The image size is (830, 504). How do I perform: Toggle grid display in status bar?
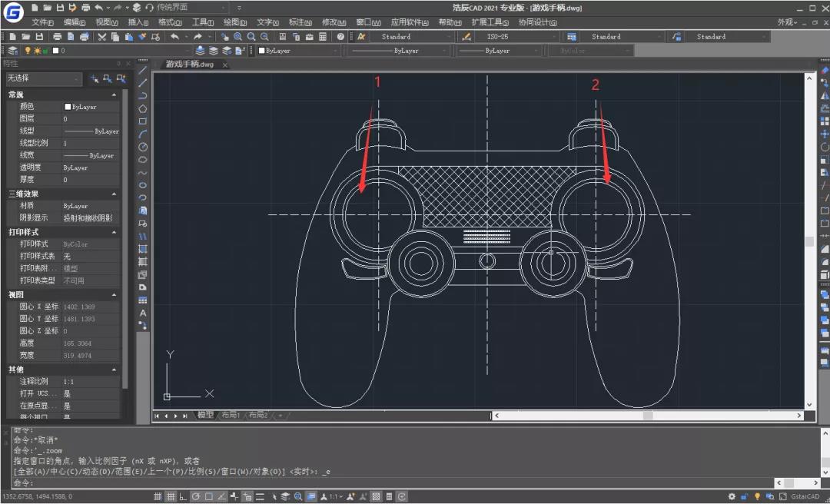pyautogui.click(x=170, y=496)
